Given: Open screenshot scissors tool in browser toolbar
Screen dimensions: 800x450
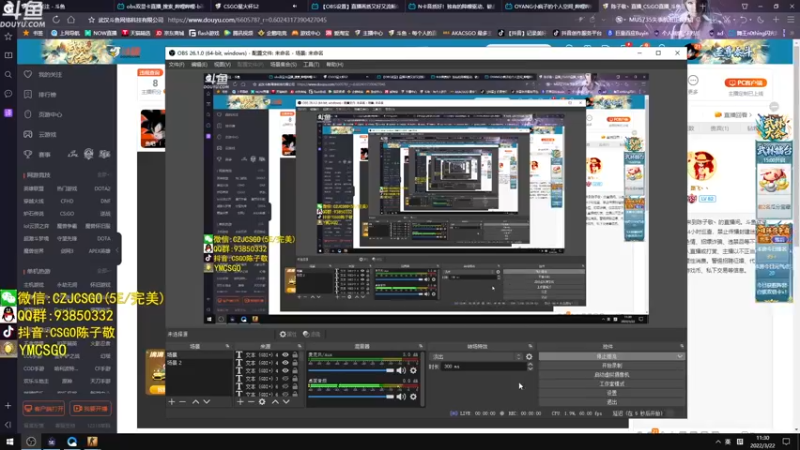Looking at the screenshot, I should pyautogui.click(x=728, y=19).
